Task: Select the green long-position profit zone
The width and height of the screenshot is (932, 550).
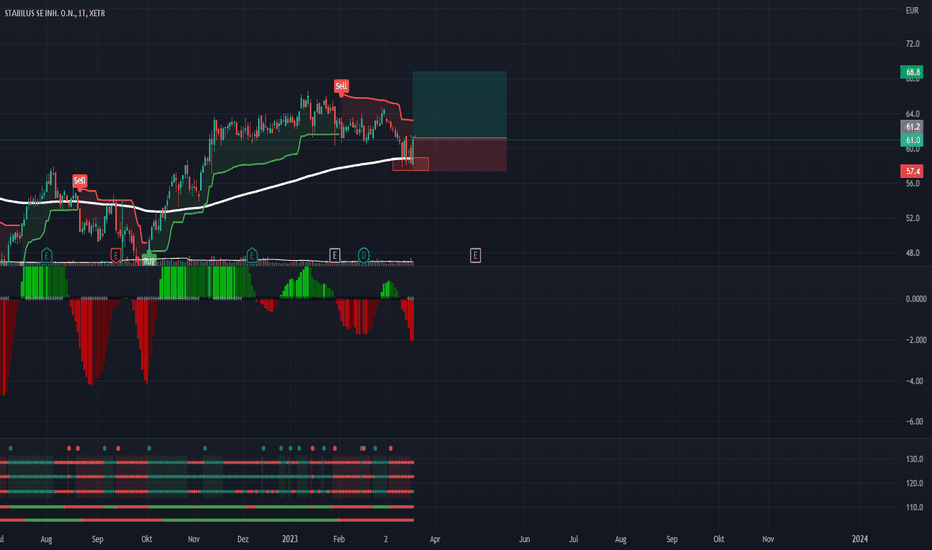Action: [x=459, y=105]
